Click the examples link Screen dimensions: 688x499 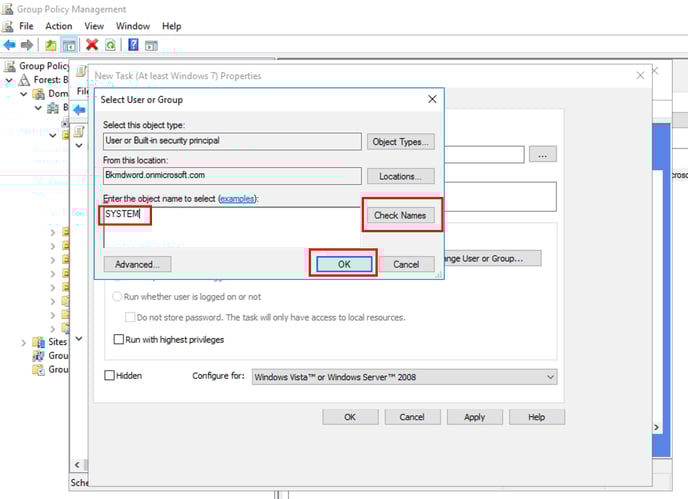pyautogui.click(x=237, y=199)
